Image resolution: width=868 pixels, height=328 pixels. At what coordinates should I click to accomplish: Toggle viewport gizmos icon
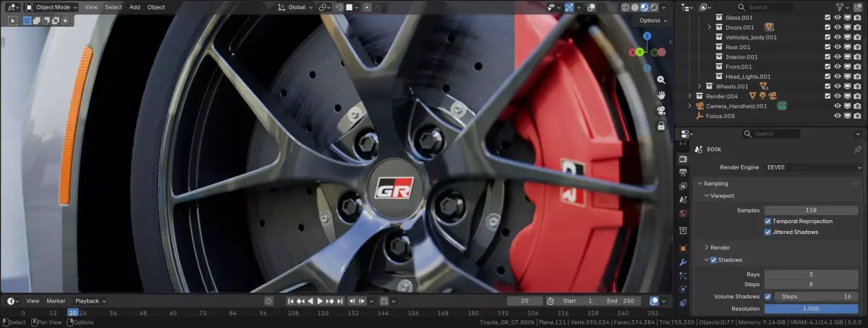(570, 7)
